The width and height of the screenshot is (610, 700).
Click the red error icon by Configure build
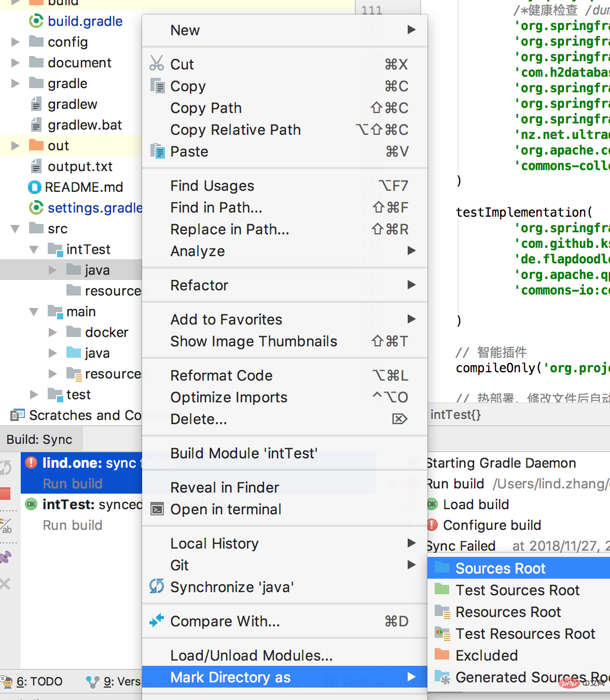tap(433, 525)
